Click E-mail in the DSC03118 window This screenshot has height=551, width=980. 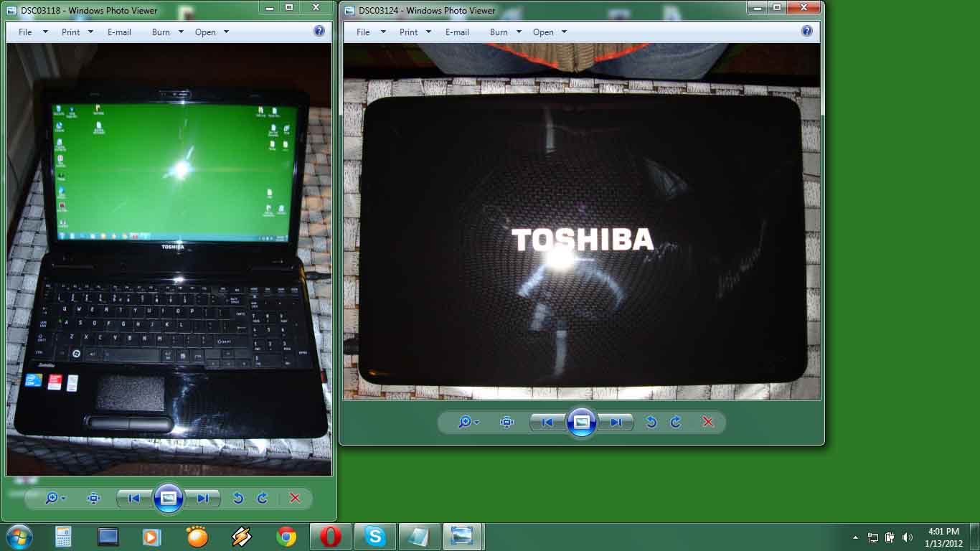[119, 32]
